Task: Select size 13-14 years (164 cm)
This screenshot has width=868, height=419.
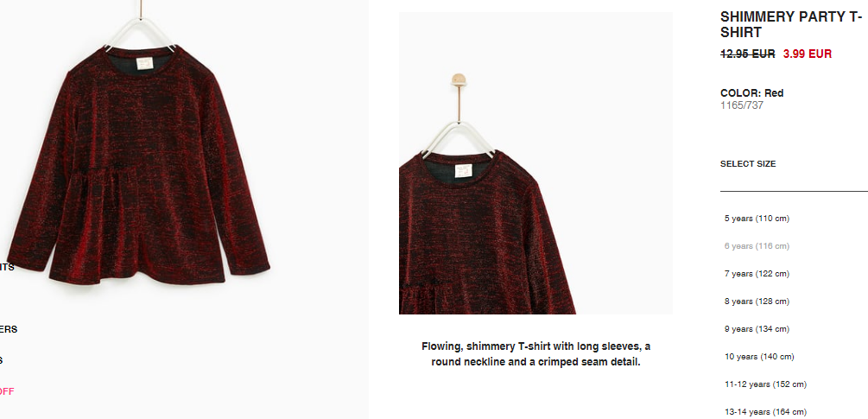Action: [x=765, y=412]
